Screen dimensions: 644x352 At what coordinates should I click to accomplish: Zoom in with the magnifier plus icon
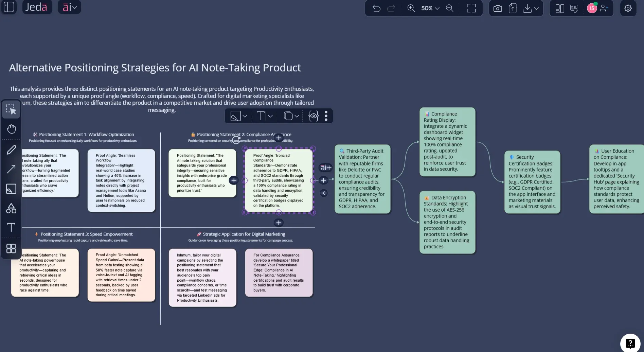pyautogui.click(x=411, y=8)
